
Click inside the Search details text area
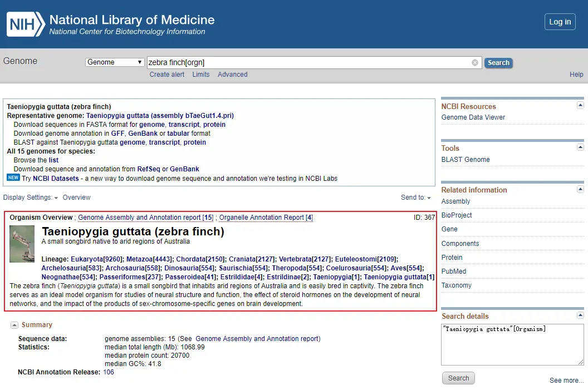(512, 345)
